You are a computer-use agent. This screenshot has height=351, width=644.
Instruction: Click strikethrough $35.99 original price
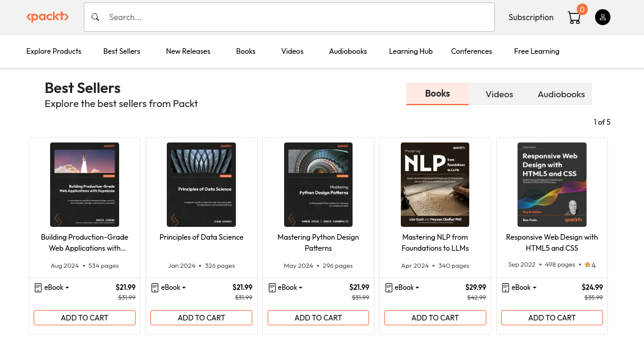(593, 298)
